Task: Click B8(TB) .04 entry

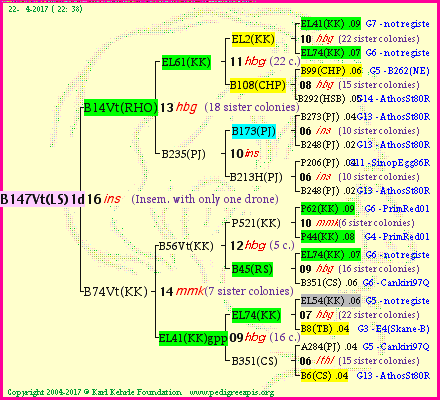Action: click(x=325, y=329)
